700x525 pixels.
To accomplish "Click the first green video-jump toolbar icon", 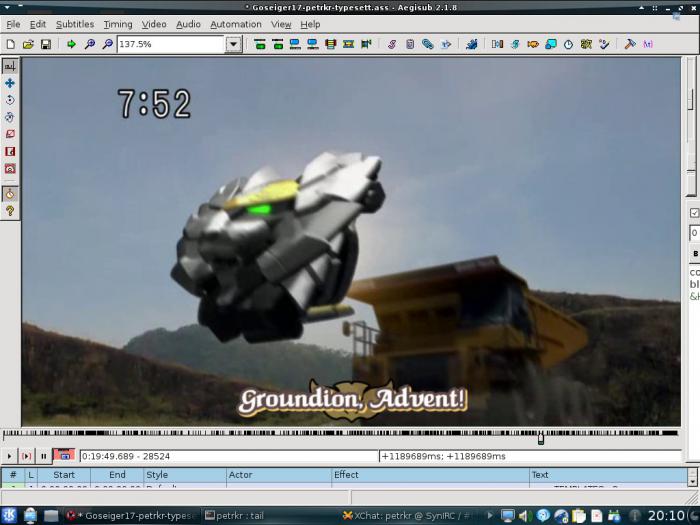I will tap(259, 44).
